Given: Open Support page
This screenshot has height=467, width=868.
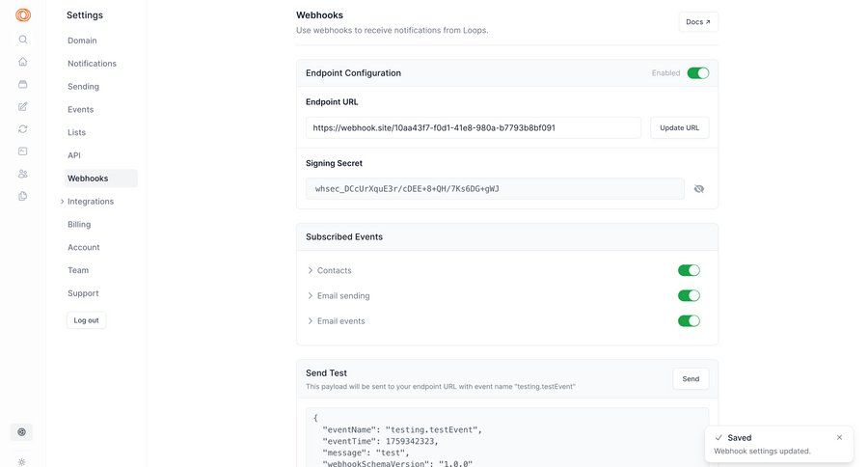Looking at the screenshot, I should coord(83,293).
